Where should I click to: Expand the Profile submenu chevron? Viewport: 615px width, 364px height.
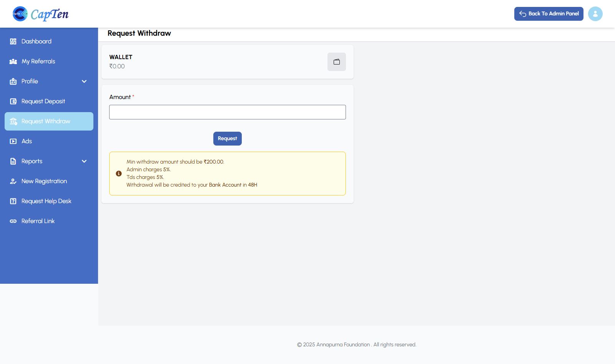click(84, 81)
